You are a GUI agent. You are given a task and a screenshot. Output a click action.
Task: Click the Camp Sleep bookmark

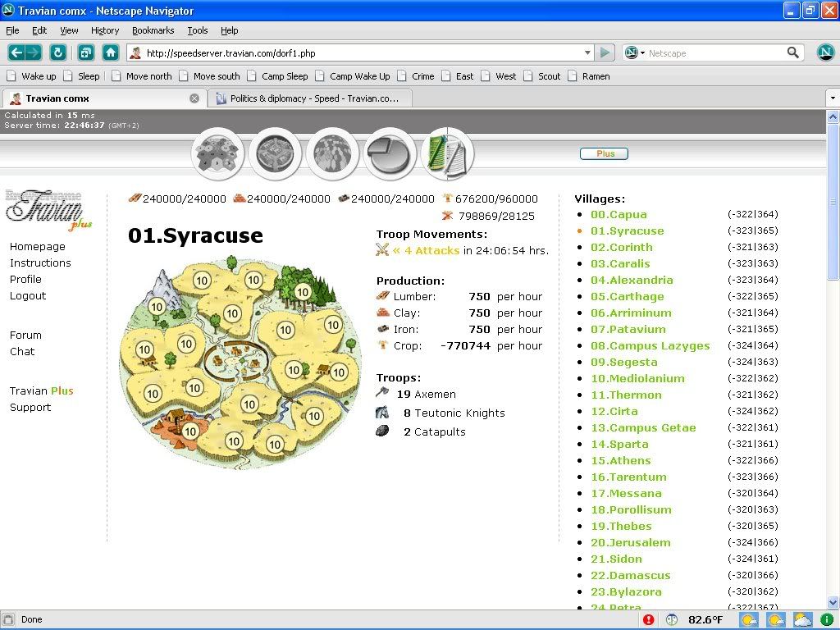[x=277, y=76]
